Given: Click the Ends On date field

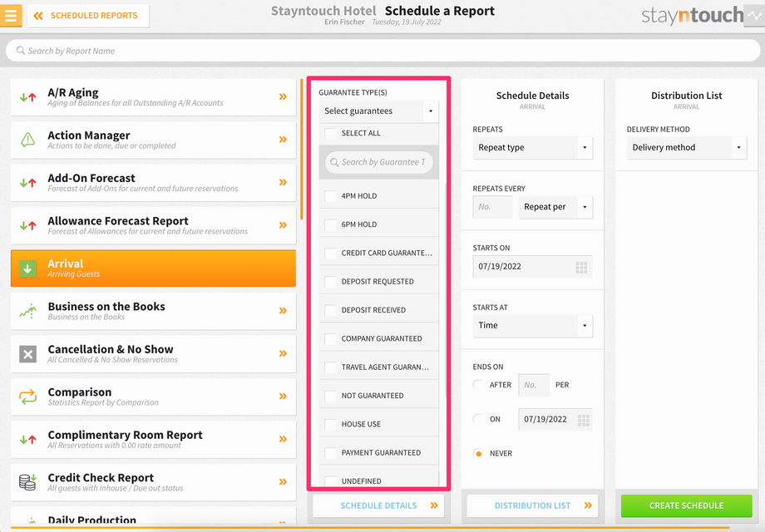Looking at the screenshot, I should tap(555, 419).
